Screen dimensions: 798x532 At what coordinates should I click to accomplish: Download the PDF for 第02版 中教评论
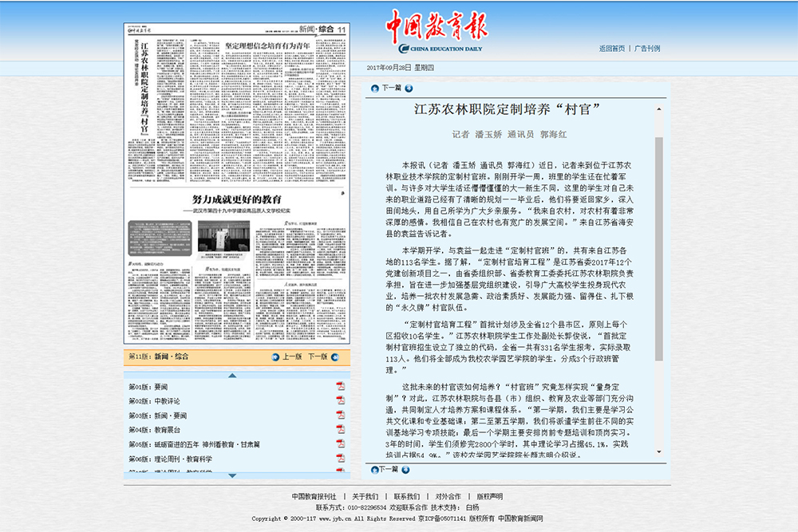coord(340,401)
